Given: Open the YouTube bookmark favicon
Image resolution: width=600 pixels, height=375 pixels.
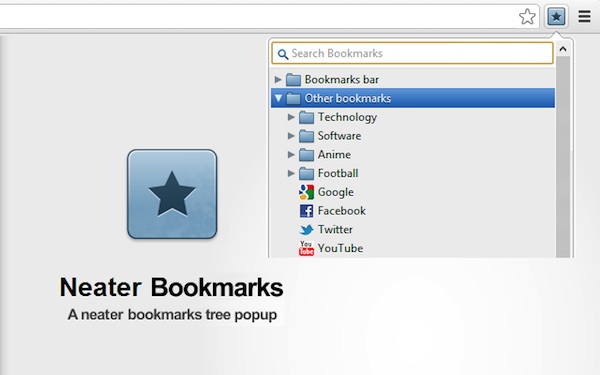Looking at the screenshot, I should pyautogui.click(x=306, y=248).
